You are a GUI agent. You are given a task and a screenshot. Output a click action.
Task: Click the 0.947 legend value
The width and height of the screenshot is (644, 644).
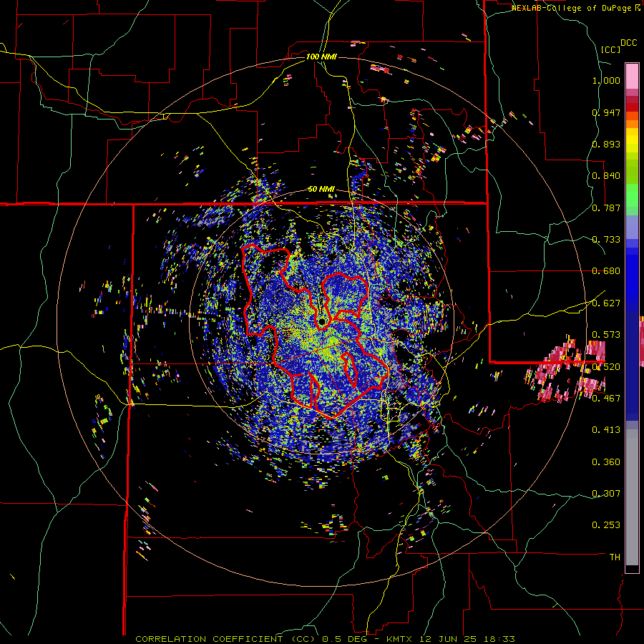click(606, 112)
